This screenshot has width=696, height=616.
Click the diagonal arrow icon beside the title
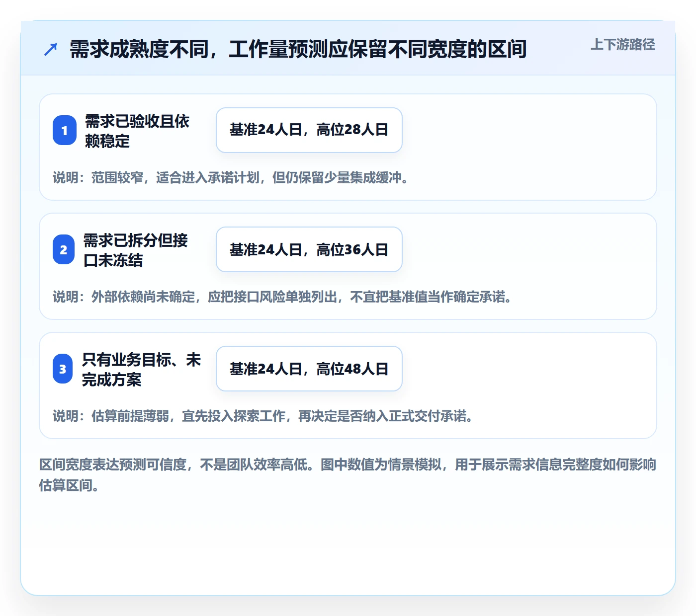coord(51,49)
